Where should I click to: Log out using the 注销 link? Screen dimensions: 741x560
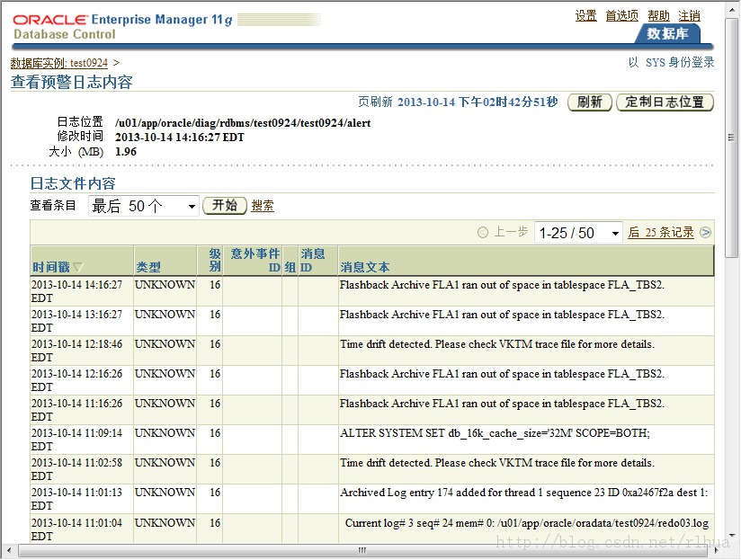689,16
